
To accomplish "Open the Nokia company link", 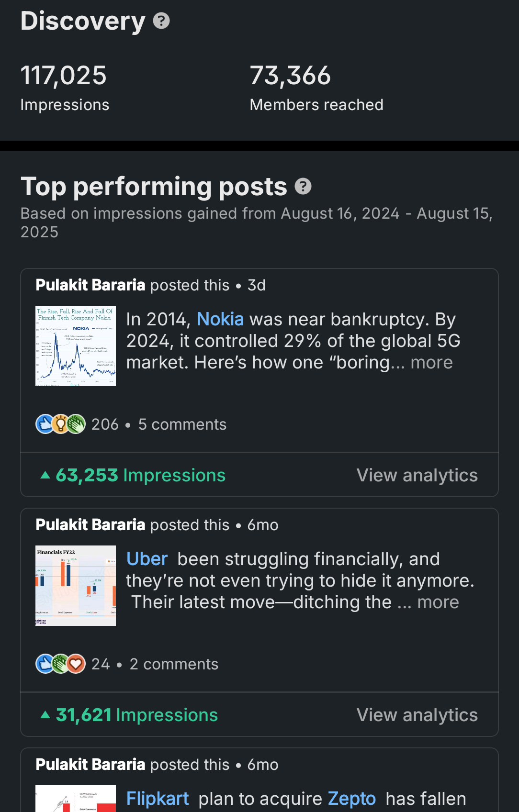I will [220, 319].
